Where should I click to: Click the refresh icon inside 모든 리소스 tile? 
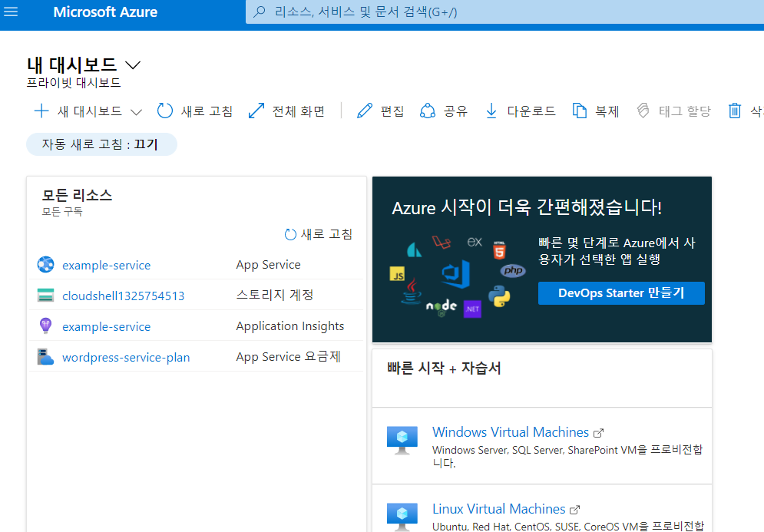pyautogui.click(x=290, y=235)
